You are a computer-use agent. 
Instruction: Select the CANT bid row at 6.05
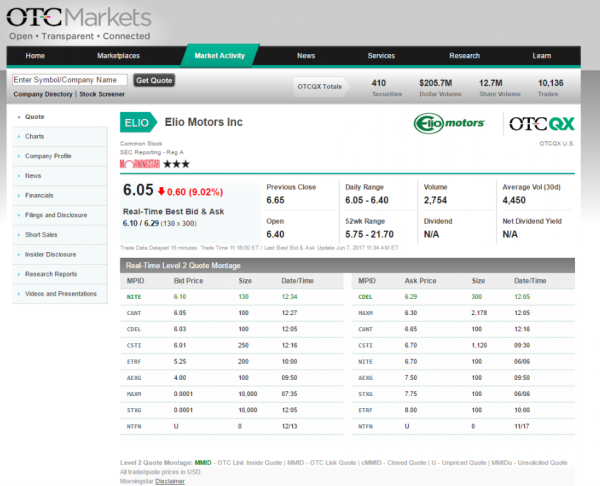[x=232, y=313]
